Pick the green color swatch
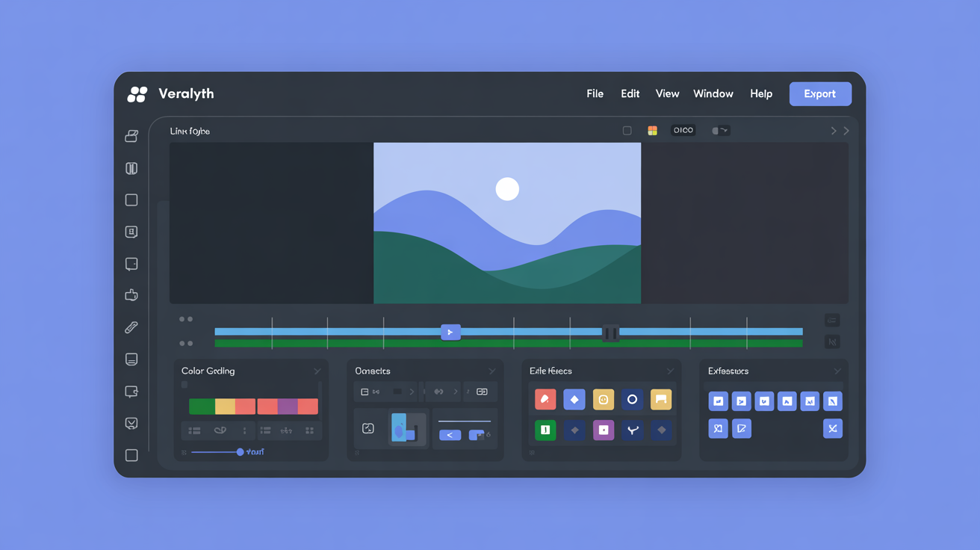980x550 pixels. pyautogui.click(x=202, y=407)
